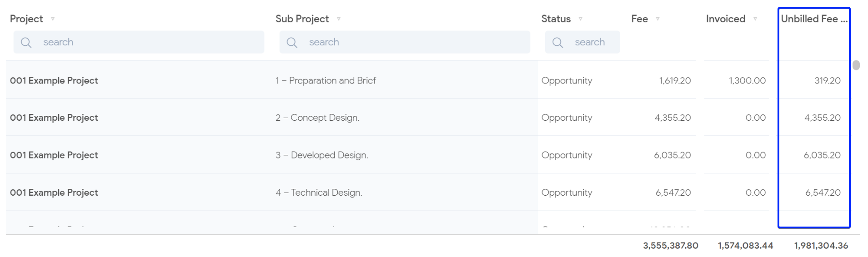Select the 1 – Preparation and Brief row
This screenshot has height=257, width=868.
(326, 81)
